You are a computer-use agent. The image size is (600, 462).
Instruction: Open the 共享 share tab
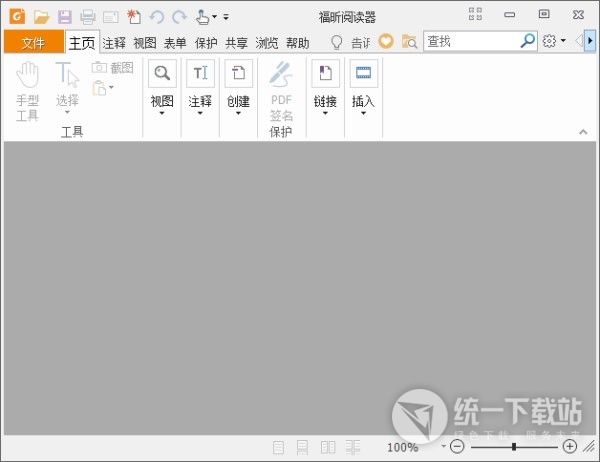[x=236, y=43]
